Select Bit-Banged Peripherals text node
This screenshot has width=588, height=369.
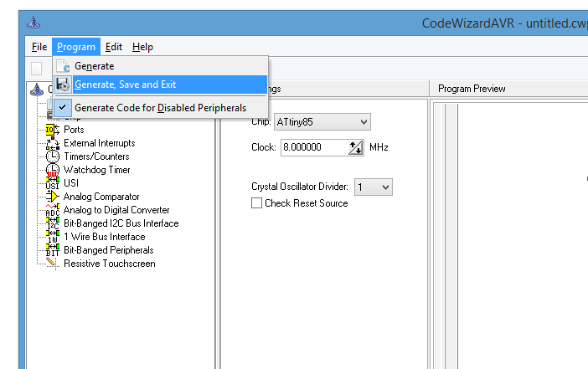coord(108,250)
